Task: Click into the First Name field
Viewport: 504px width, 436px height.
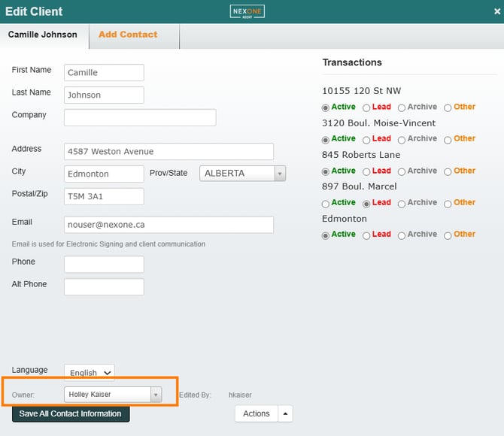Action: 104,73
